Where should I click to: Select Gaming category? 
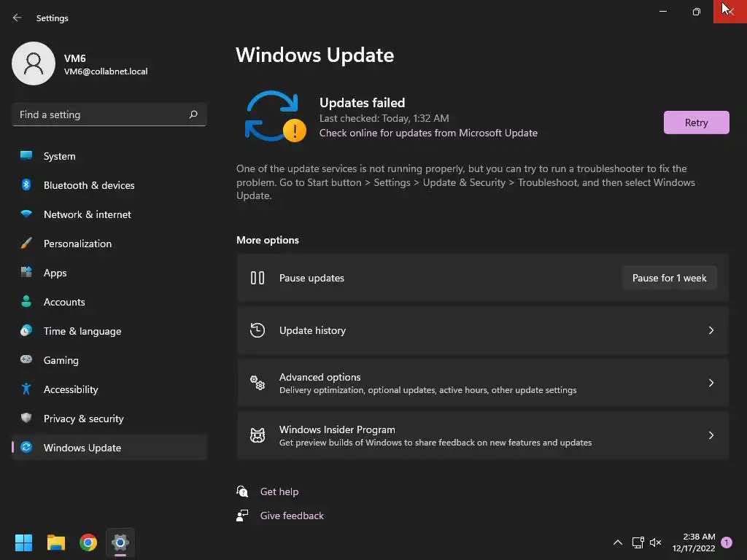point(109,360)
